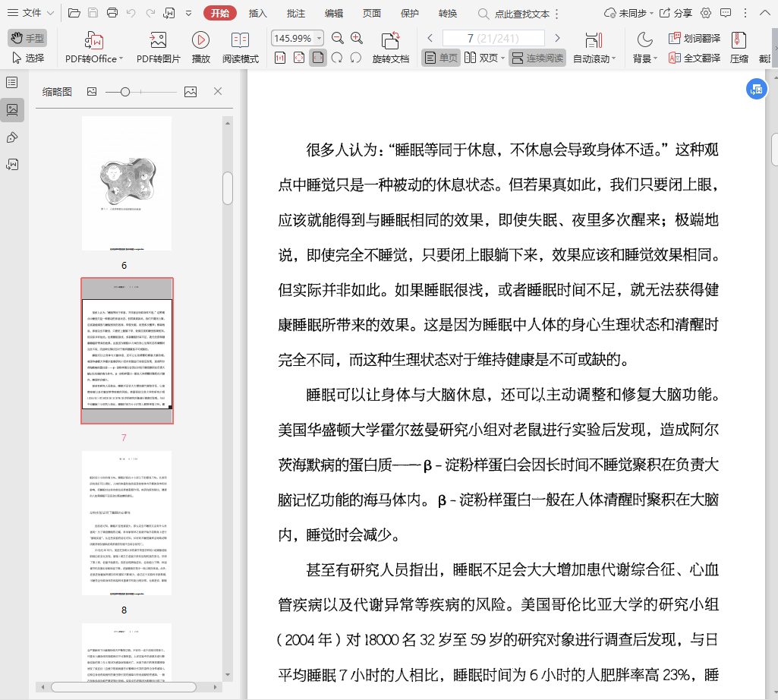Select the 选择 selection tool

click(28, 58)
